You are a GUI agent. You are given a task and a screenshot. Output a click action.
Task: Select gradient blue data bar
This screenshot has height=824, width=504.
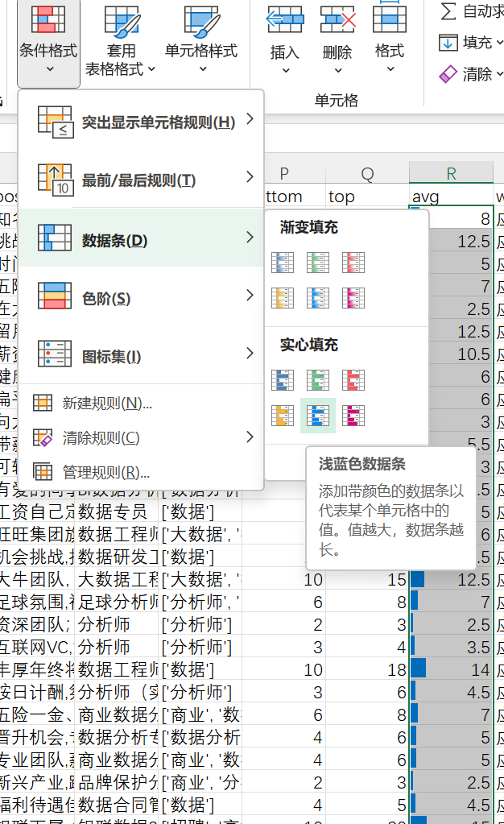pyautogui.click(x=283, y=263)
